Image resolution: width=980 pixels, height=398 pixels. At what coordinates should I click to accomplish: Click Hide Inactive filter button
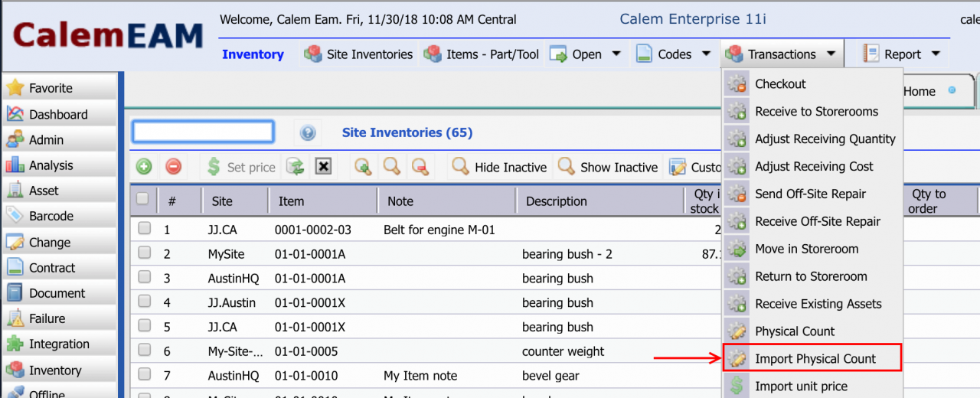tap(499, 167)
